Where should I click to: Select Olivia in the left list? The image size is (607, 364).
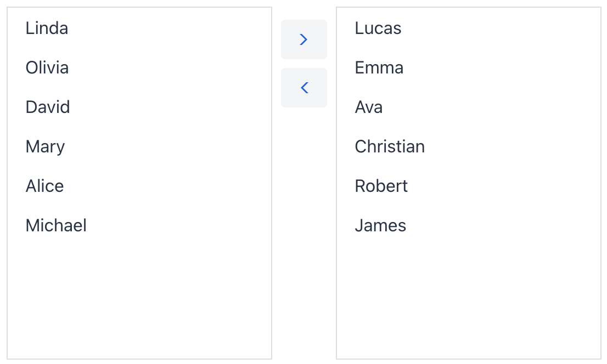[x=47, y=67]
